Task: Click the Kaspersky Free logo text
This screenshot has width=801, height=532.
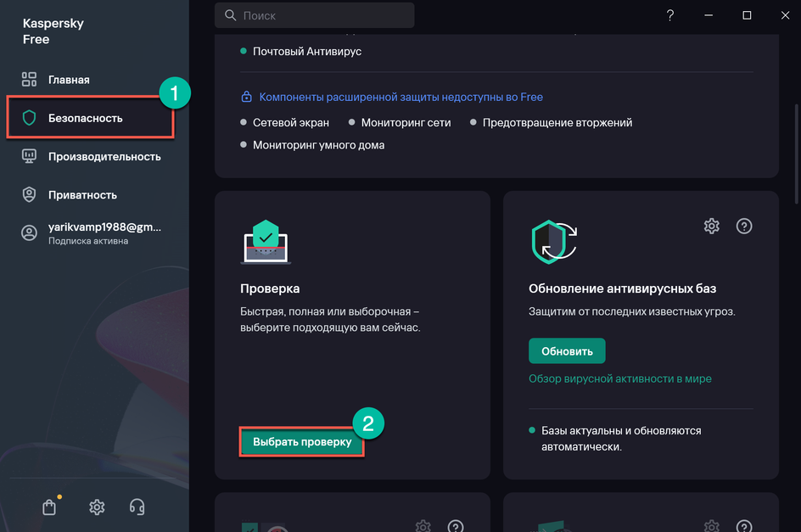Action: 53,31
